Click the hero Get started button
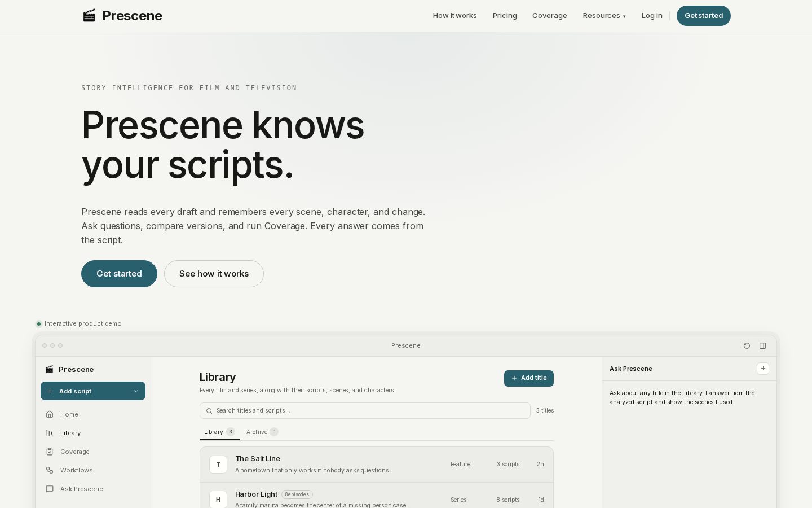Image resolution: width=812 pixels, height=508 pixels. [x=119, y=274]
